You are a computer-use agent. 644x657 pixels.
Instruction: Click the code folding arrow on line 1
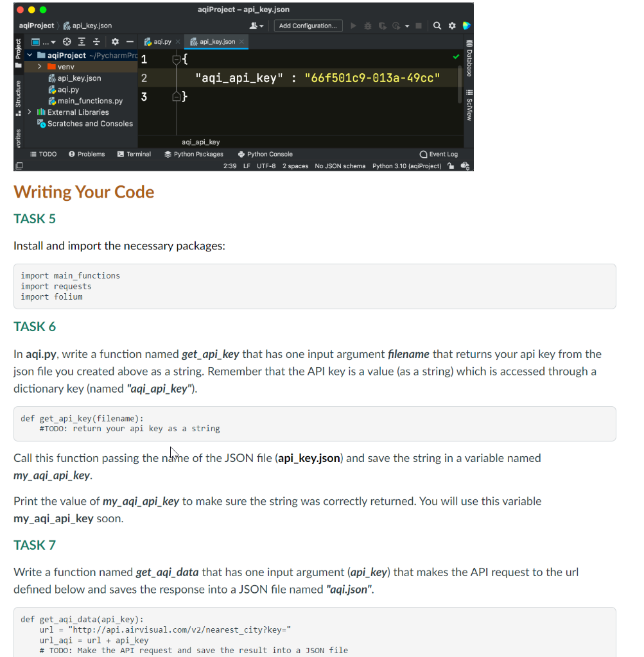coord(176,59)
